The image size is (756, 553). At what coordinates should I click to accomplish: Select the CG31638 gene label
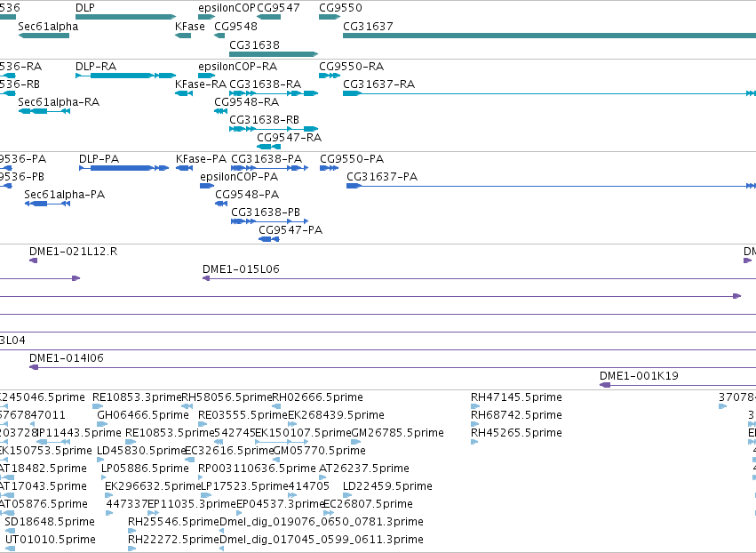click(x=254, y=45)
